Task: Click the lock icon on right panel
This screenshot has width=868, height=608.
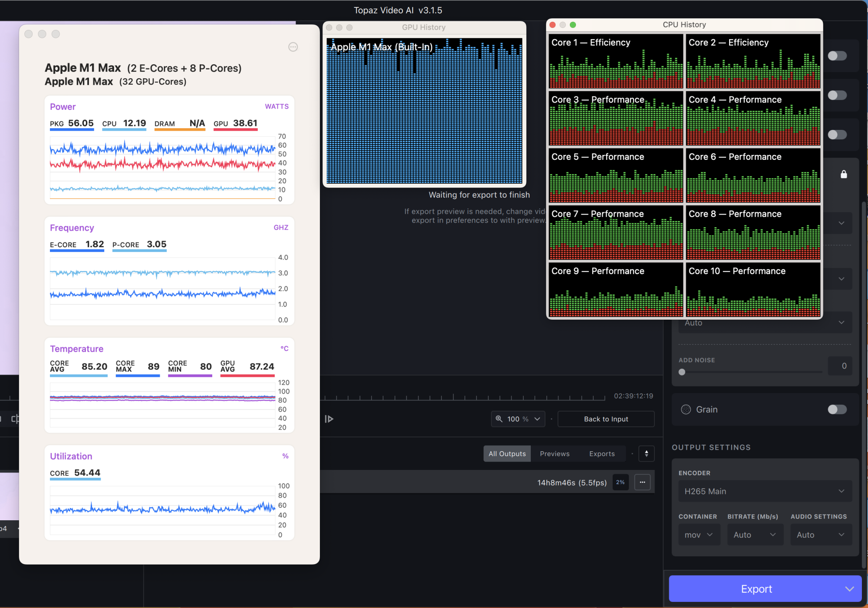Action: [843, 174]
